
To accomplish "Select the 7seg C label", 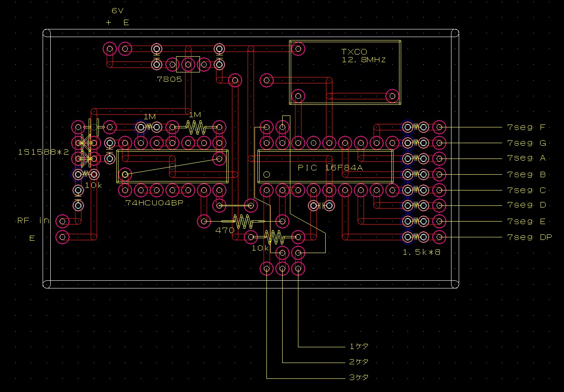I will click(526, 190).
